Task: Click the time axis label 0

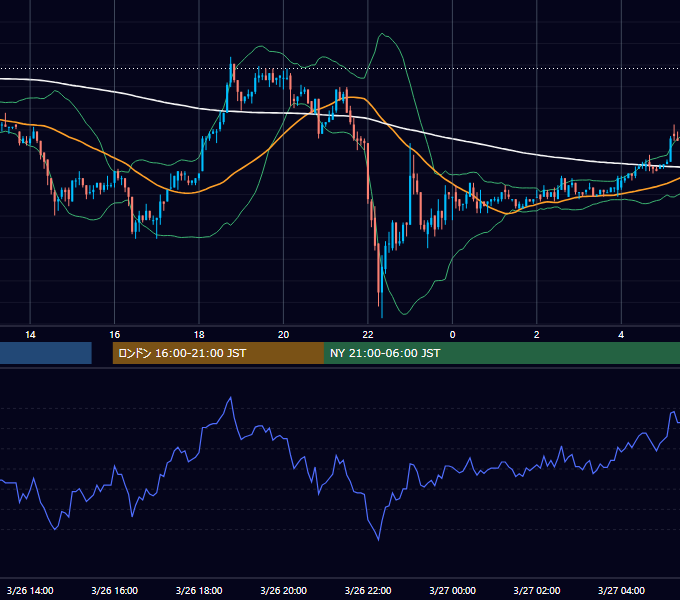Action: click(452, 335)
